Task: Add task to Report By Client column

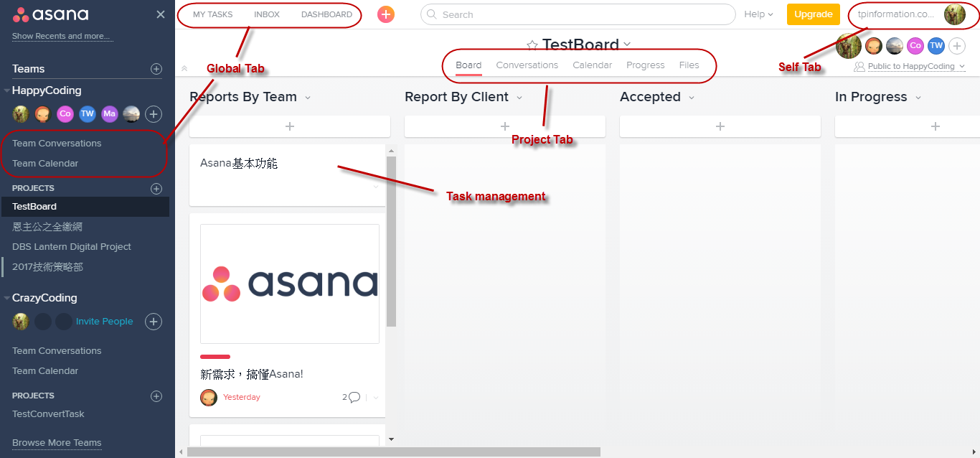Action: point(505,126)
